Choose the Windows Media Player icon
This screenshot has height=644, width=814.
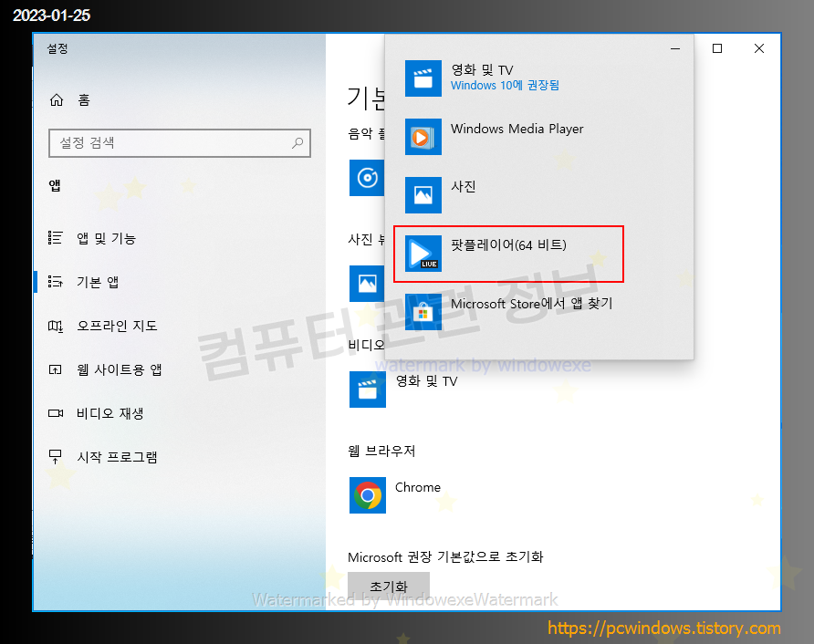[x=423, y=137]
